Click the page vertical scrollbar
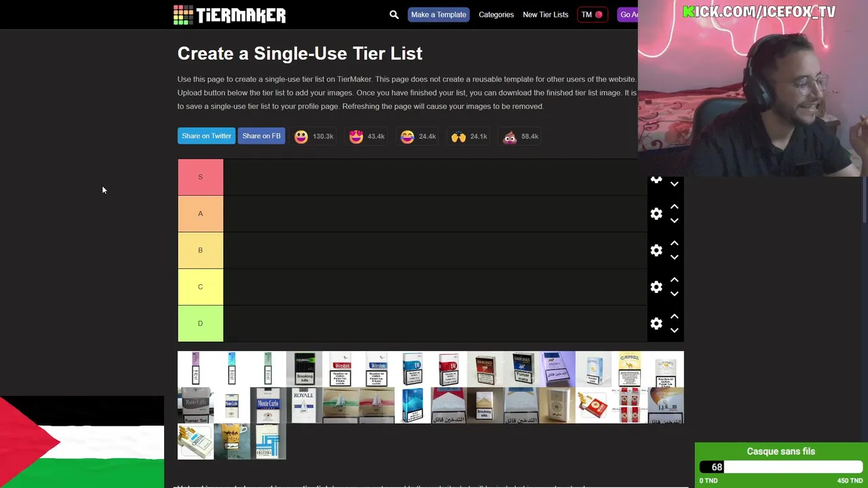This screenshot has height=488, width=868. click(865, 199)
